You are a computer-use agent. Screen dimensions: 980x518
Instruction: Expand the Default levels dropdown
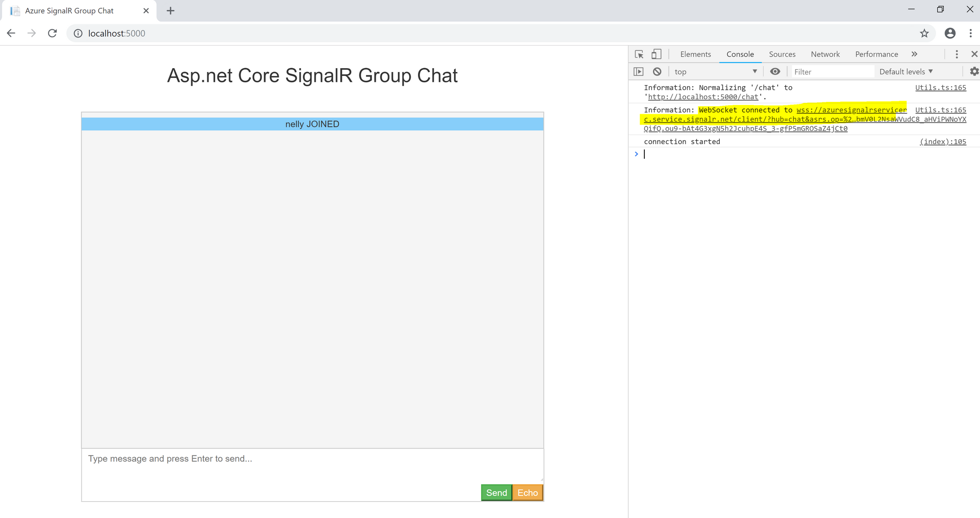coord(906,72)
